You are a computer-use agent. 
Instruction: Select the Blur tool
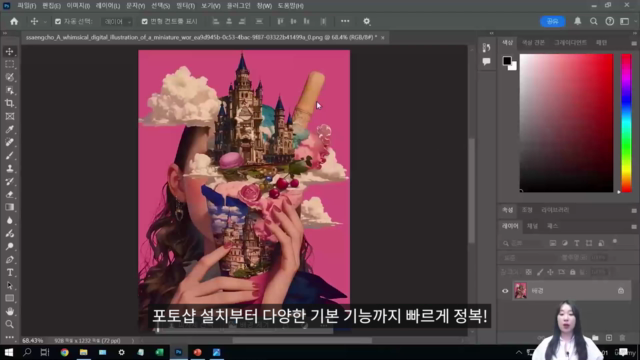point(9,220)
